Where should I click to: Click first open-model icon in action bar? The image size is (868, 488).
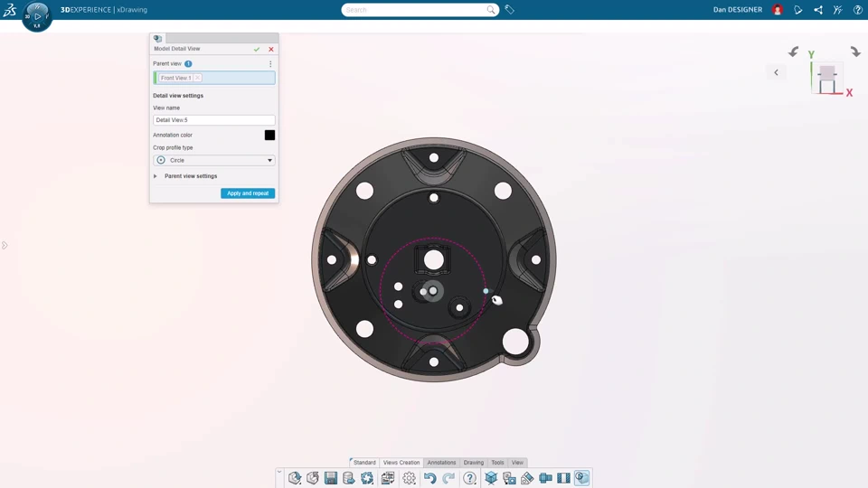pyautogui.click(x=295, y=478)
